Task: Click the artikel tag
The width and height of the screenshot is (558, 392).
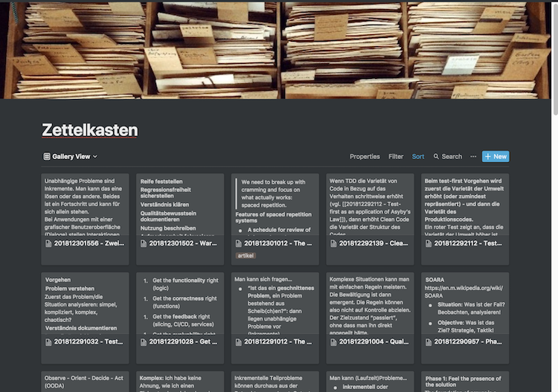Action: click(246, 255)
